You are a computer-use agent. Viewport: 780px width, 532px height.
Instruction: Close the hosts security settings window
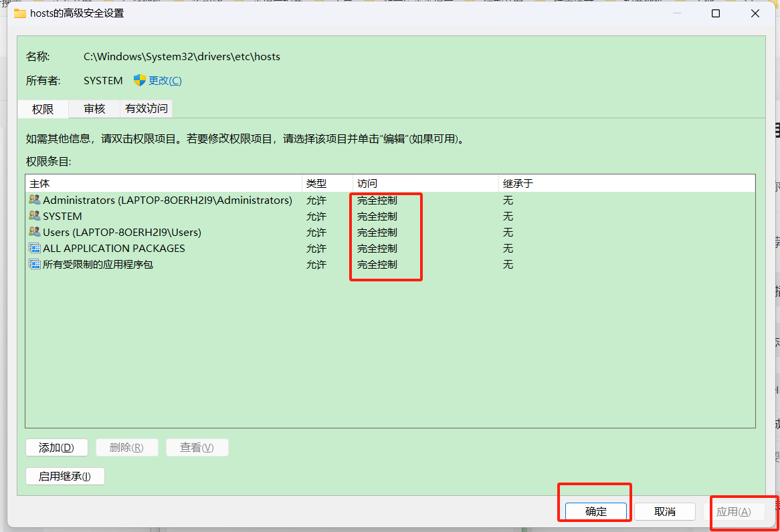[x=755, y=13]
